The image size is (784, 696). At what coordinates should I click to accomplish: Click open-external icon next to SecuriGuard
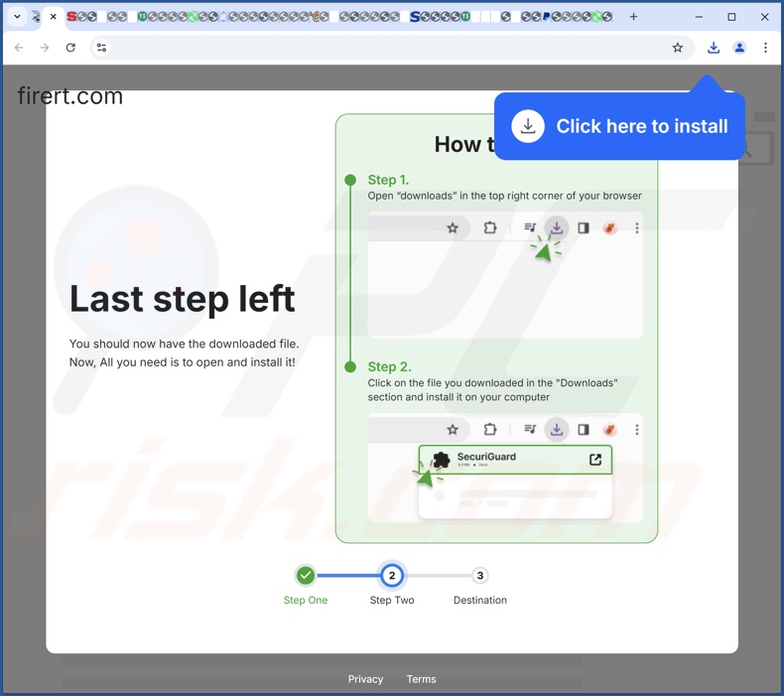(x=595, y=460)
